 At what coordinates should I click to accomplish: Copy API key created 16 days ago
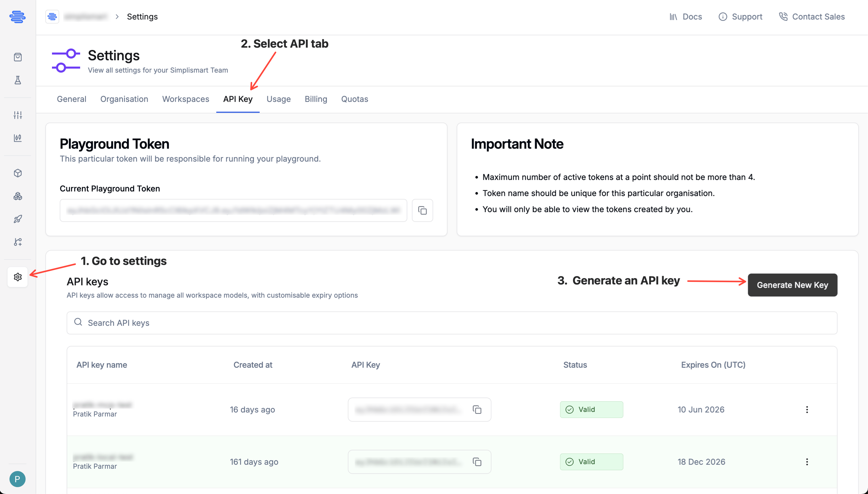[x=477, y=410]
